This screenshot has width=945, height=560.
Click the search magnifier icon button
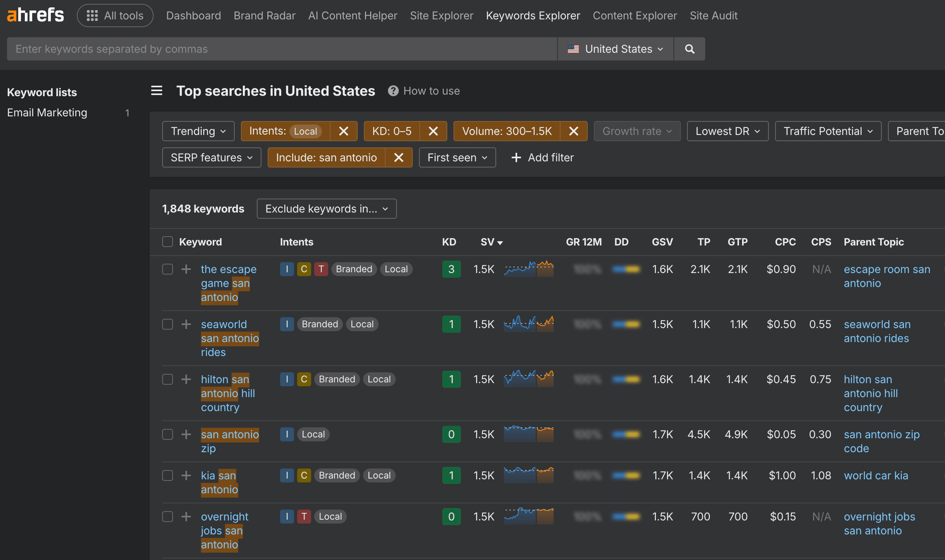click(689, 49)
